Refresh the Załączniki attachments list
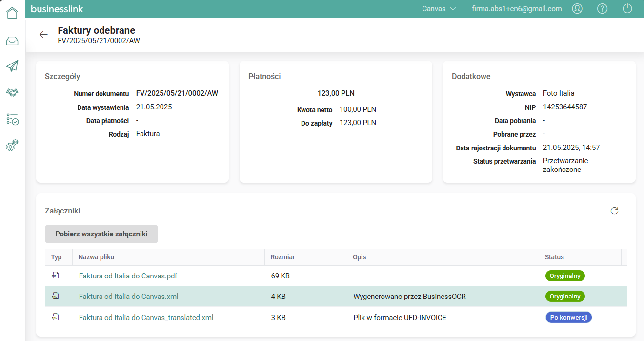This screenshot has height=341, width=644. point(615,211)
